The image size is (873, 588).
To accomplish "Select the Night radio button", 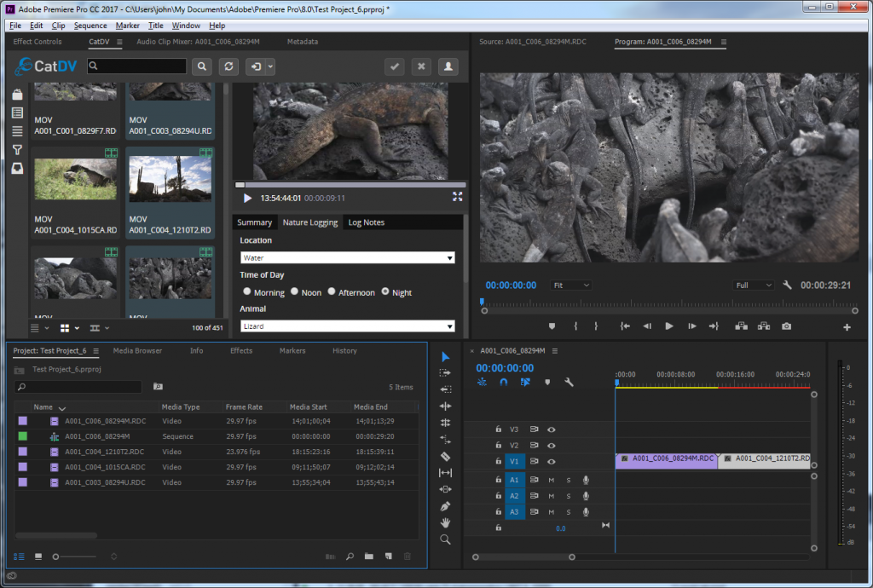I will pos(385,291).
